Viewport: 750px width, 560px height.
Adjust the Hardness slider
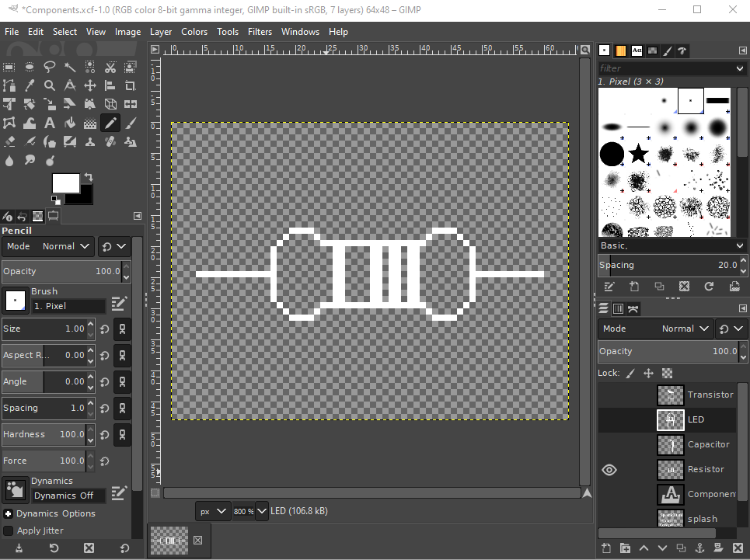tap(48, 434)
